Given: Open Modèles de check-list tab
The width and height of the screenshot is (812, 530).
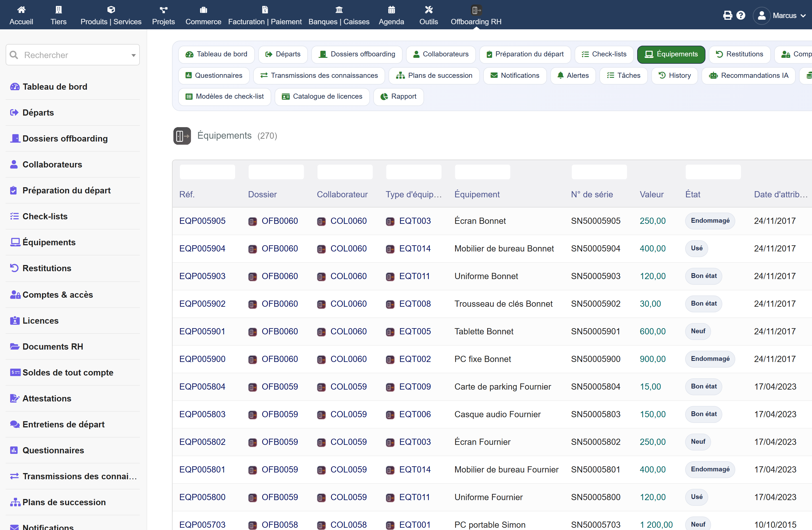Looking at the screenshot, I should [224, 96].
